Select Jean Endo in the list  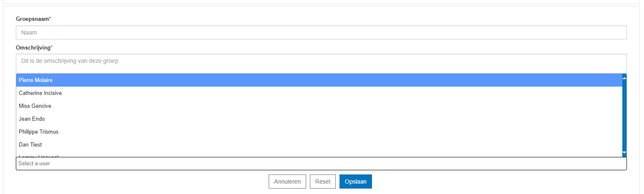(x=32, y=119)
